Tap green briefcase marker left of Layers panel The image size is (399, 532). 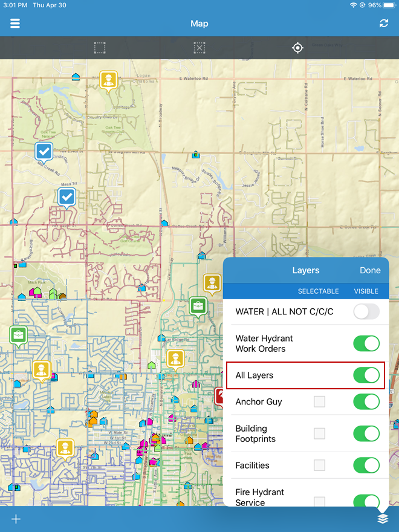[198, 305]
